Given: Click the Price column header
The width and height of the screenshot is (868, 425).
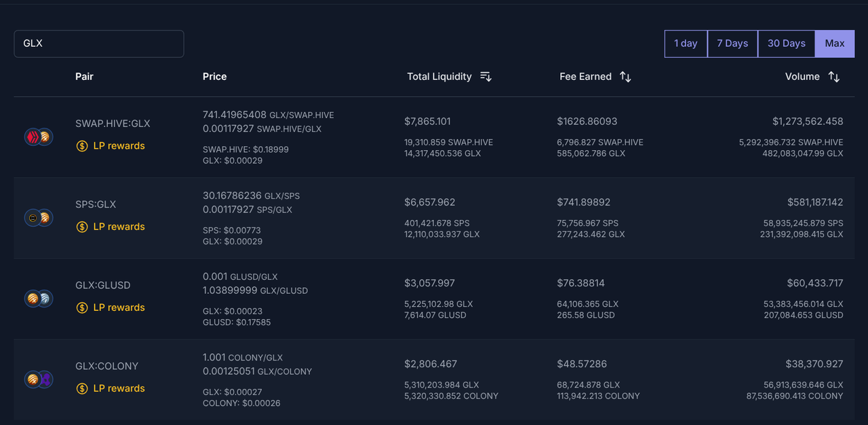Looking at the screenshot, I should coord(214,77).
